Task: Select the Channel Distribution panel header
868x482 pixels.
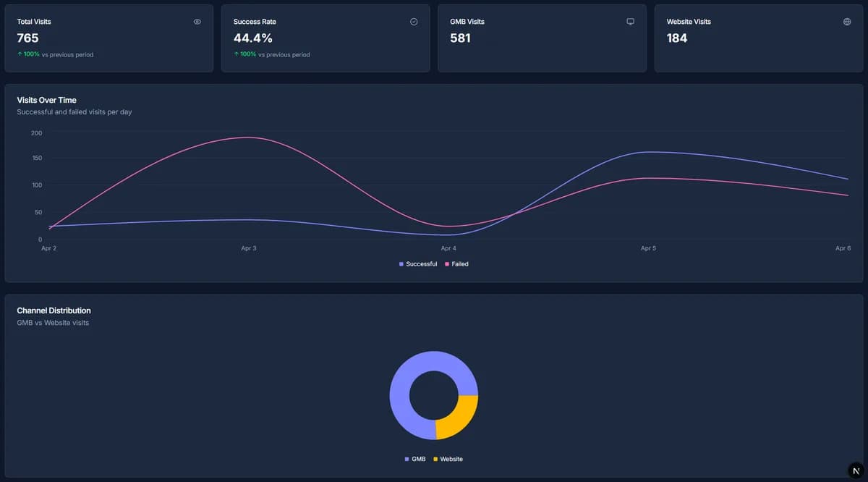Action: click(x=53, y=310)
